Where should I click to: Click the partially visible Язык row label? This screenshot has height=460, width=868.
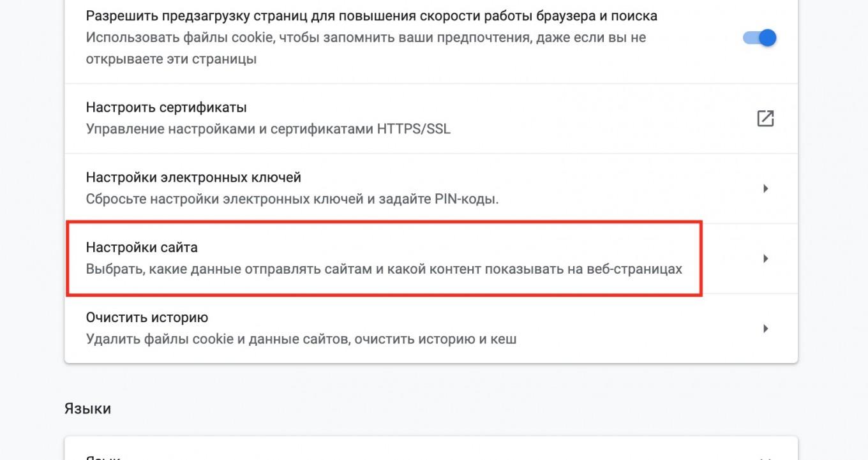click(x=102, y=457)
